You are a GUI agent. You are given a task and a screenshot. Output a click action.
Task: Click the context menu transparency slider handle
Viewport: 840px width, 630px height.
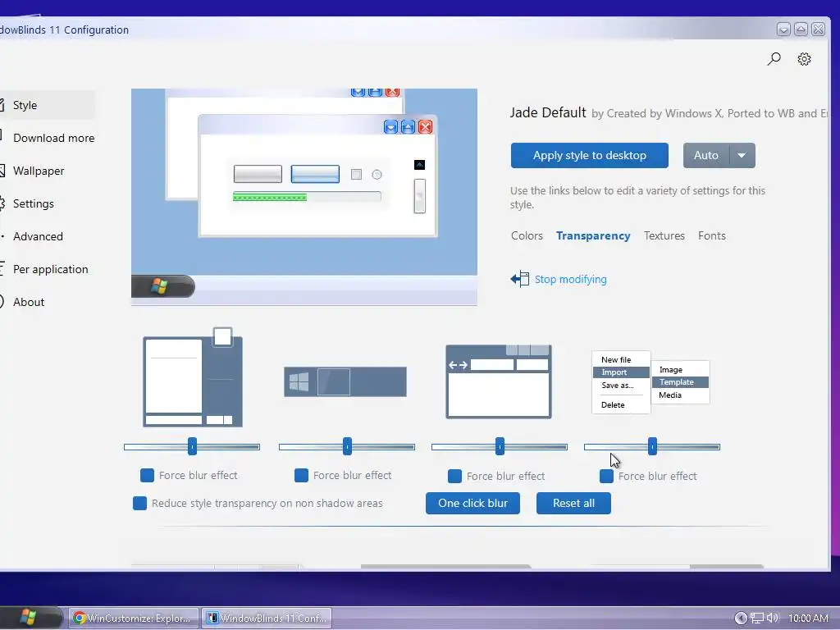652,446
